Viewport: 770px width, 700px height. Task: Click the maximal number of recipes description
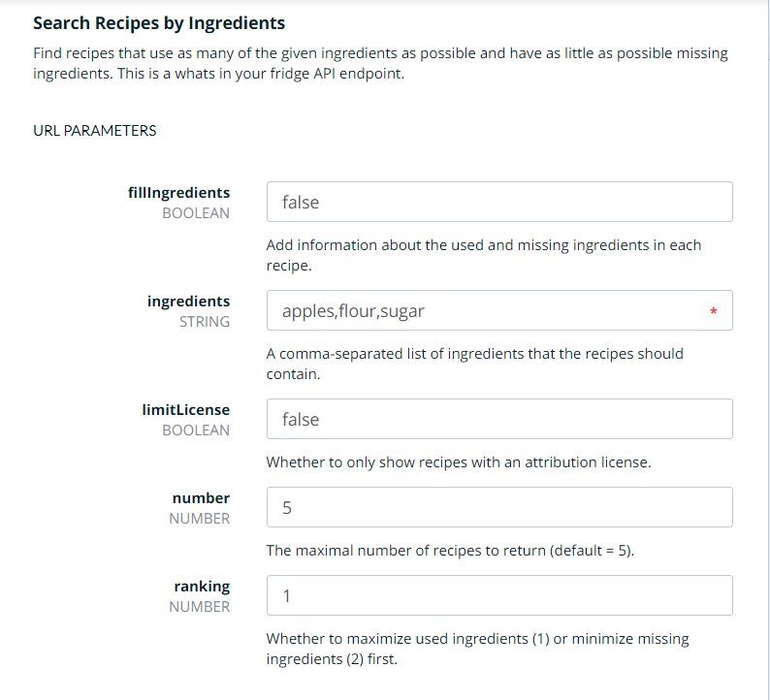click(450, 551)
